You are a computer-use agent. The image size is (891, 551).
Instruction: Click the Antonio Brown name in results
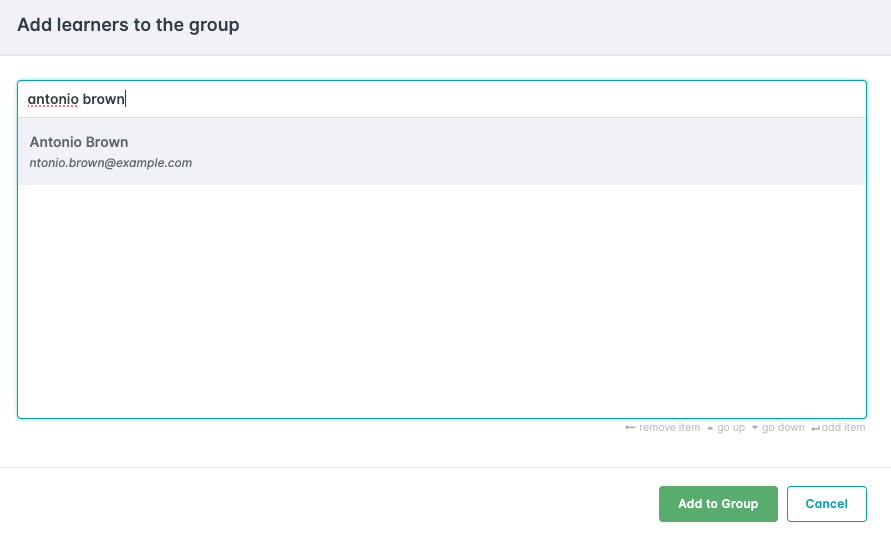click(x=79, y=142)
